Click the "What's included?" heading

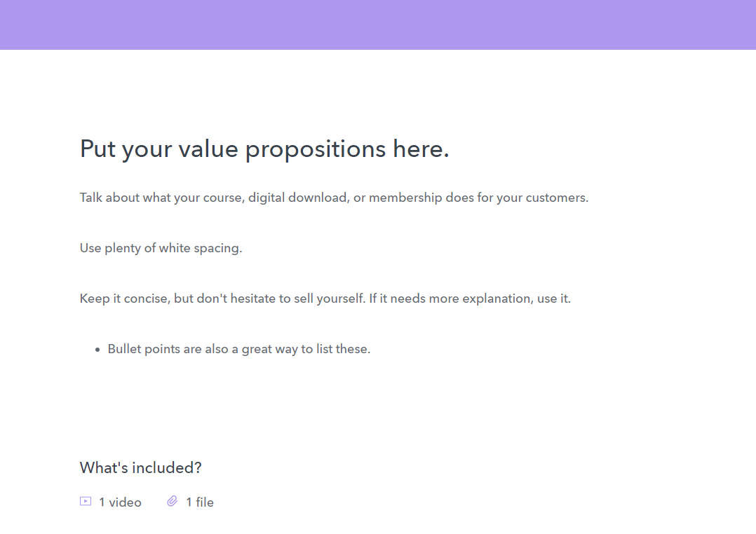tap(141, 467)
